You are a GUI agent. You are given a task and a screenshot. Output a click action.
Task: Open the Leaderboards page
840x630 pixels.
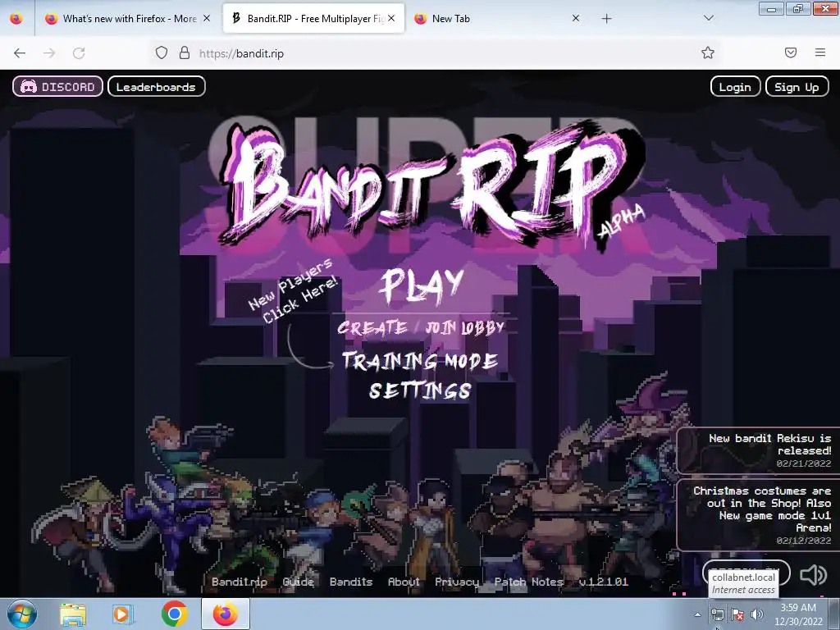(x=156, y=87)
